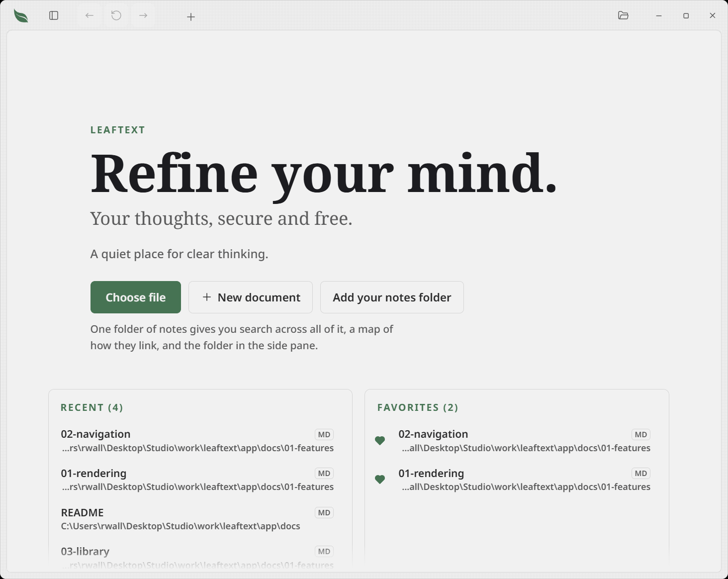The image size is (728, 579).
Task: Go back with the left arrow
Action: tap(90, 16)
